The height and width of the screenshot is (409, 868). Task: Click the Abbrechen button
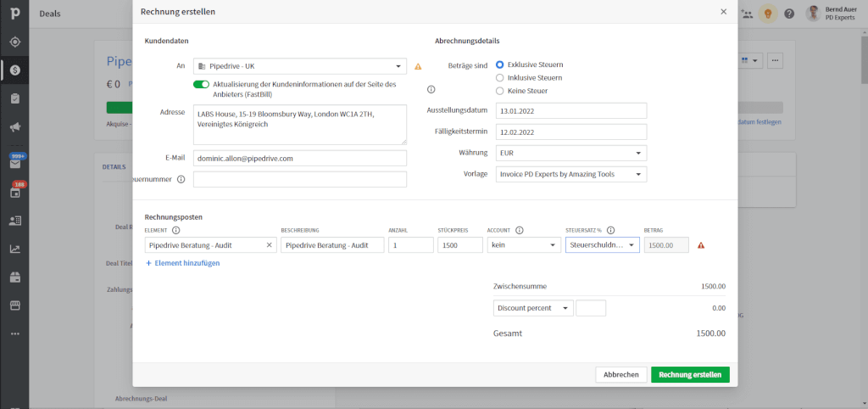point(621,375)
